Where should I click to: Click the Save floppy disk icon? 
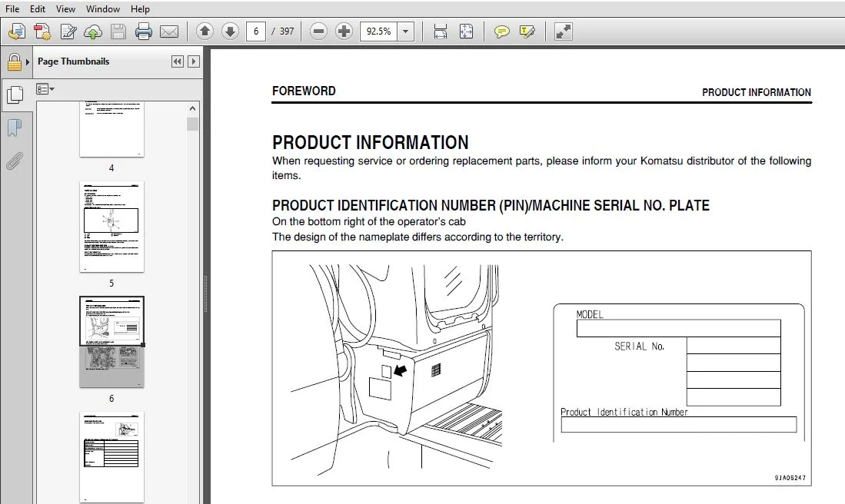(x=118, y=31)
